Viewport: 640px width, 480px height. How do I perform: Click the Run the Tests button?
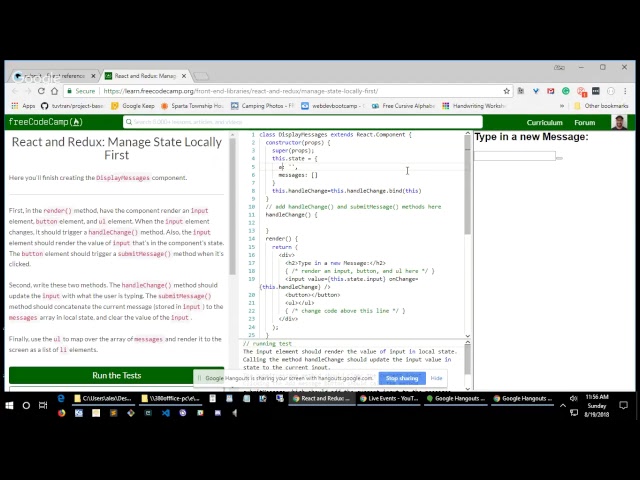click(116, 375)
